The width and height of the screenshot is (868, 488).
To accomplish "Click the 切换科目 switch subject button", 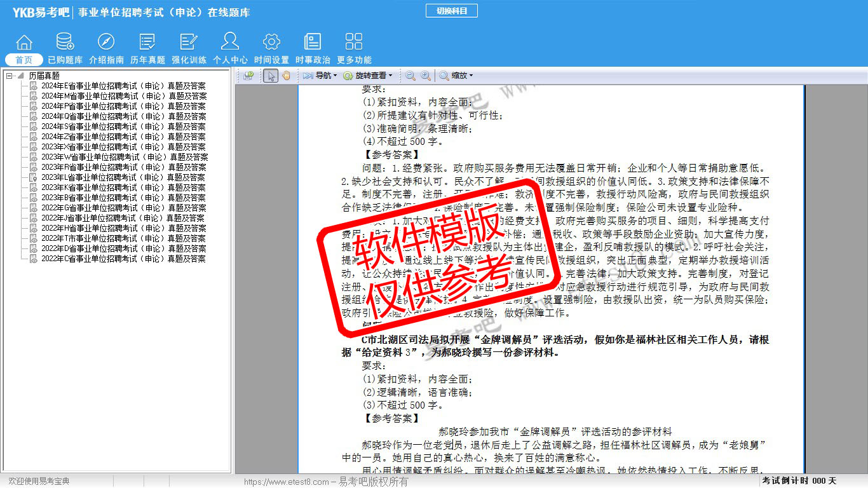I will coord(451,11).
